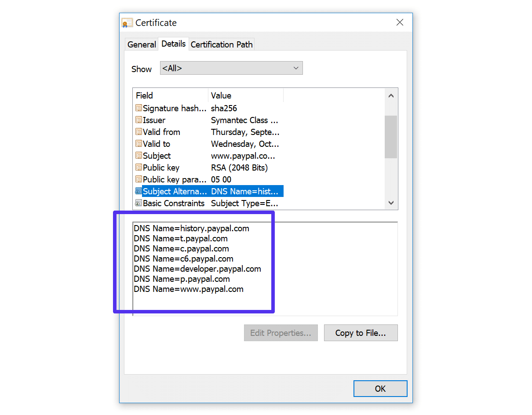The image size is (532, 415).
Task: Click the Public key field icon
Action: point(138,167)
